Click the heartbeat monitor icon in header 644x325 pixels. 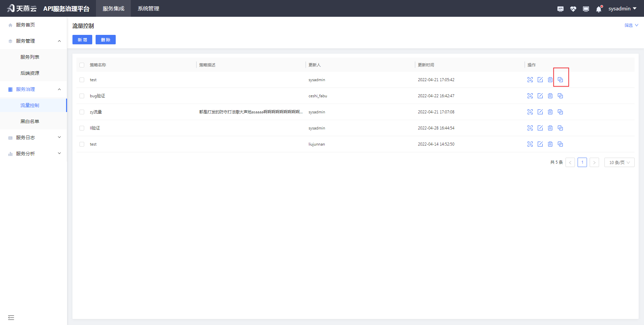(573, 9)
